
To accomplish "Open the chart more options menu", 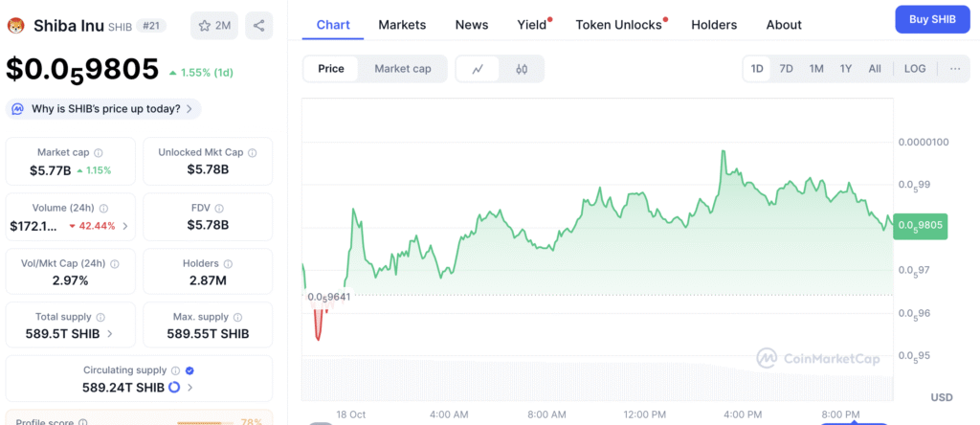I will (955, 69).
